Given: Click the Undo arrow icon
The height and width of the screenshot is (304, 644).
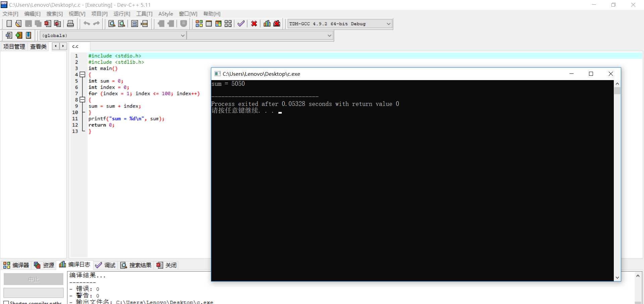Looking at the screenshot, I should point(87,23).
